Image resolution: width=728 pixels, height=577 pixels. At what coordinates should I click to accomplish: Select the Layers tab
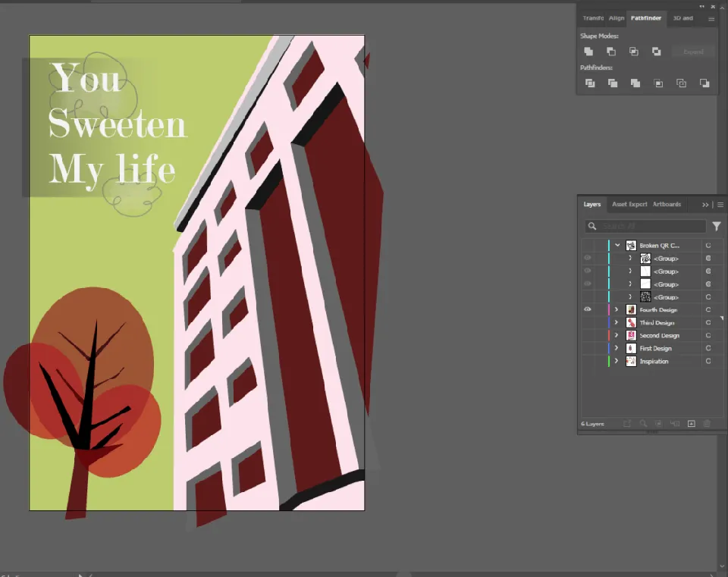[592, 204]
